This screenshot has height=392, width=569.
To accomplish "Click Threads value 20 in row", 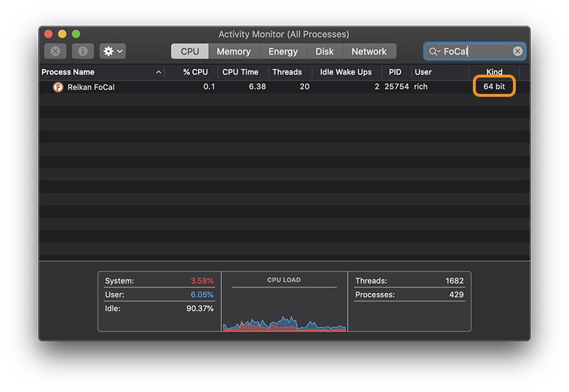I will click(x=305, y=86).
